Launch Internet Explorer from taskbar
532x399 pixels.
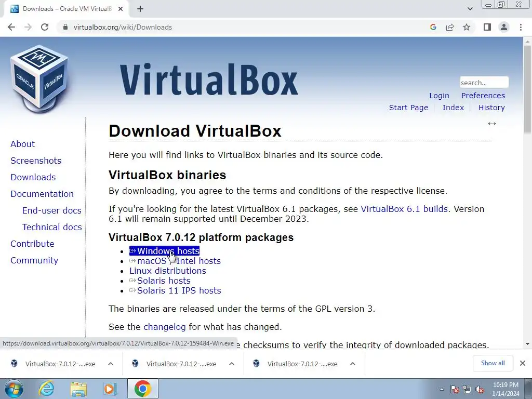46,389
